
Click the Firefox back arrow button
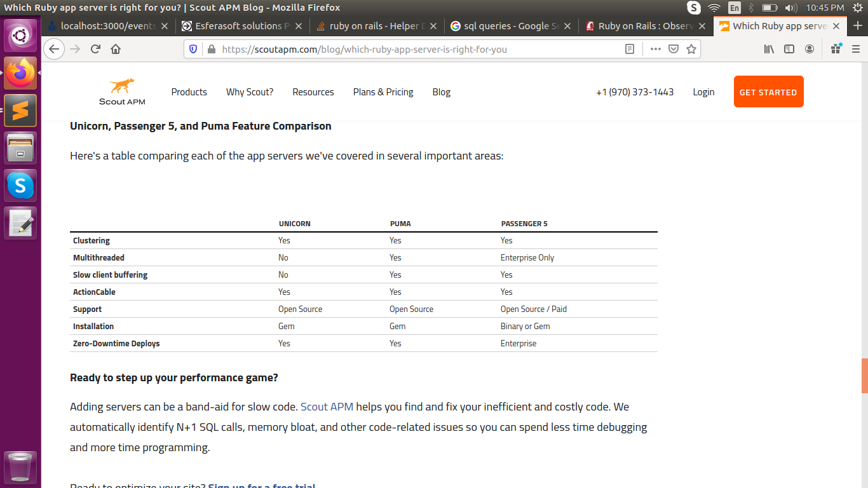tap(55, 49)
